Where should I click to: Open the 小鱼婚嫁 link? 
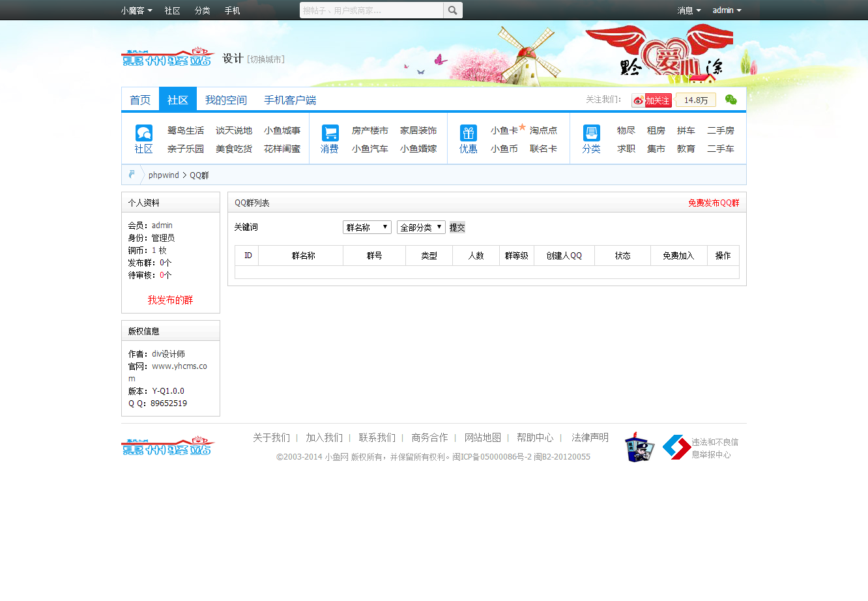pyautogui.click(x=418, y=149)
